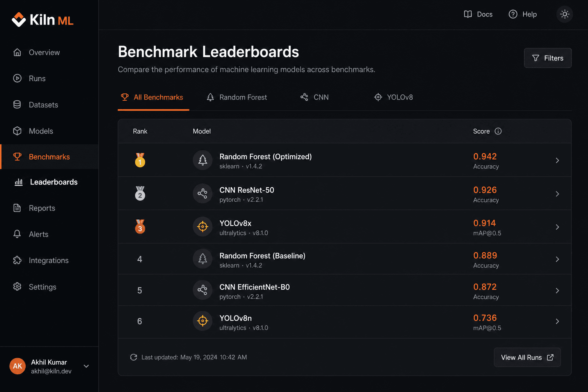Click the Rank column header
The height and width of the screenshot is (392, 588).
click(140, 131)
